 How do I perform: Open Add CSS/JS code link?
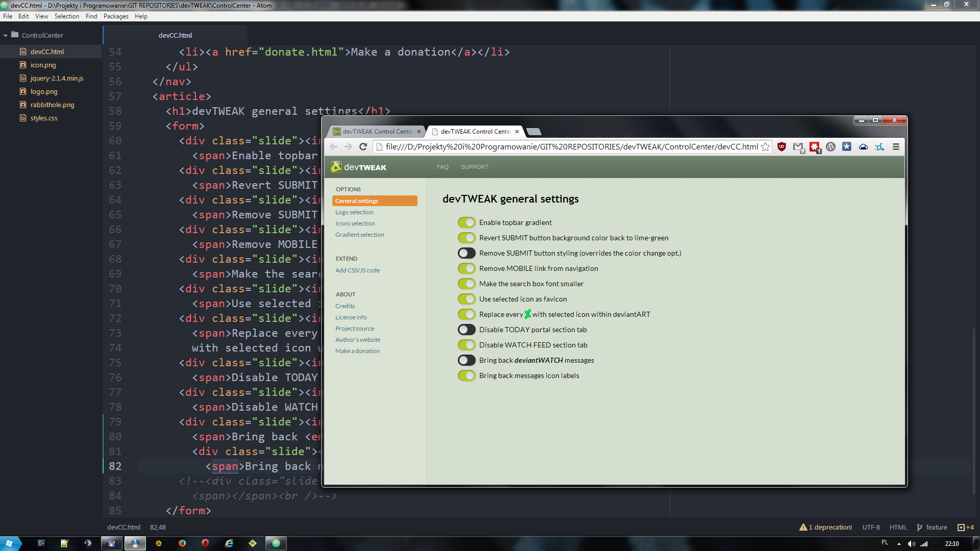357,270
